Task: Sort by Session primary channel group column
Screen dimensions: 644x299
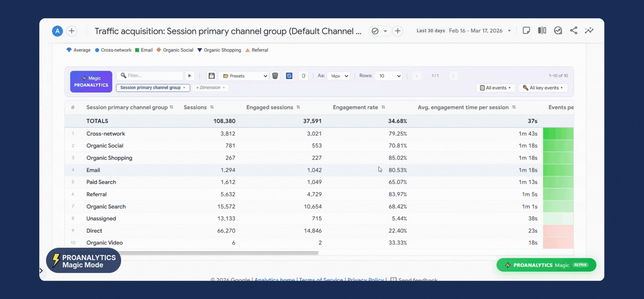Action: (x=130, y=107)
